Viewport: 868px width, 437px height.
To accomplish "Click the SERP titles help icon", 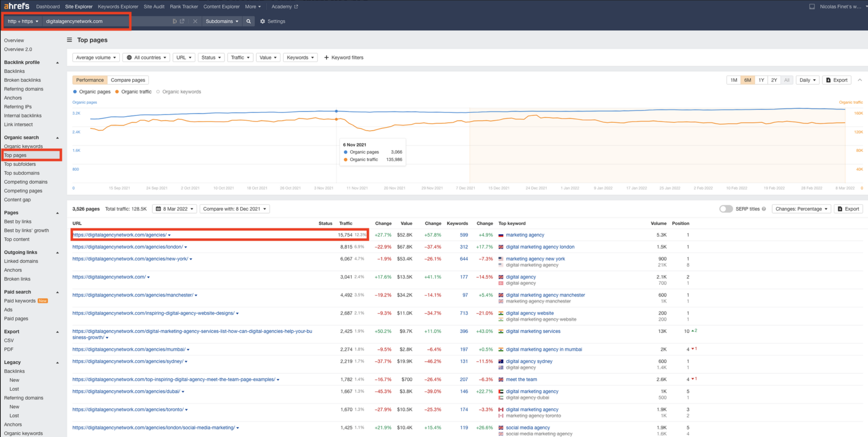I will pyautogui.click(x=764, y=209).
